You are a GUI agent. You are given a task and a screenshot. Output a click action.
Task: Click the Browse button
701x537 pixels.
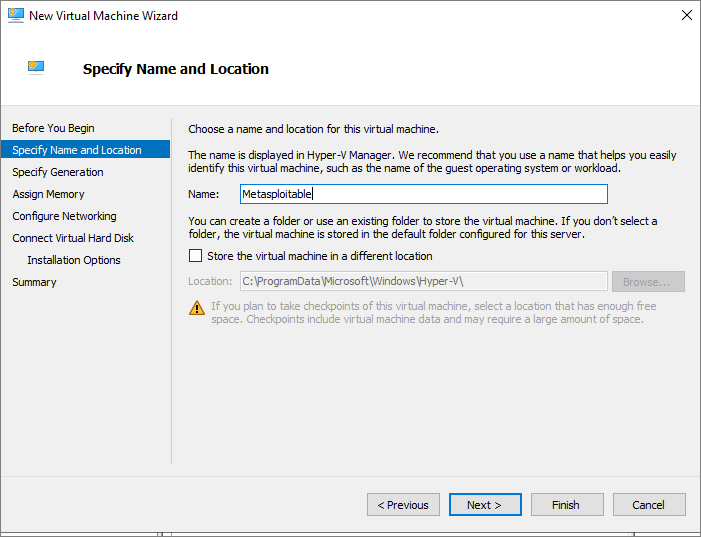(x=648, y=282)
